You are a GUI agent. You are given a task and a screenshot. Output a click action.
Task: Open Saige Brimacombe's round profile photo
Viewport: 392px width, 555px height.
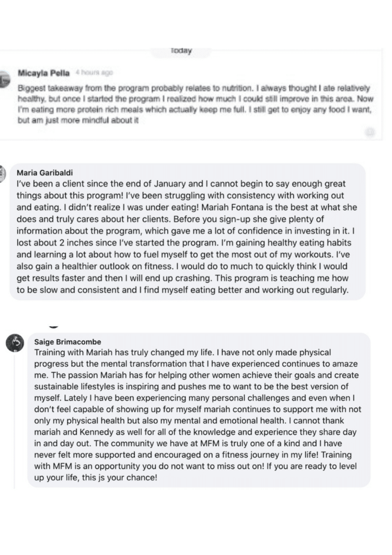click(15, 343)
